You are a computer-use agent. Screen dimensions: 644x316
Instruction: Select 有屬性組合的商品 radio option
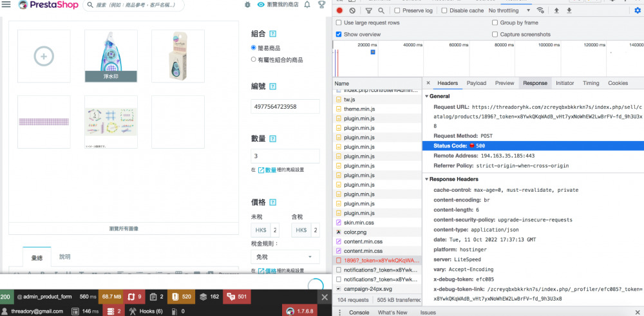(x=253, y=59)
